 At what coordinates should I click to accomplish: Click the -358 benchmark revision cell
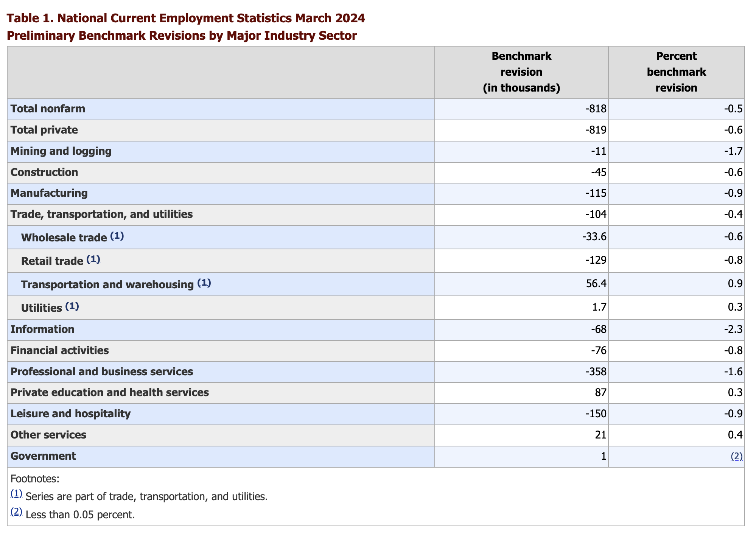point(596,372)
